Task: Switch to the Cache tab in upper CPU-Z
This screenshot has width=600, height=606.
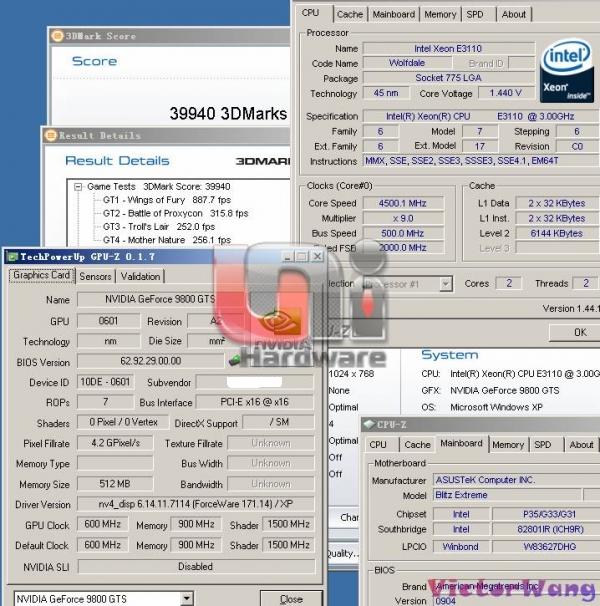Action: tap(349, 15)
